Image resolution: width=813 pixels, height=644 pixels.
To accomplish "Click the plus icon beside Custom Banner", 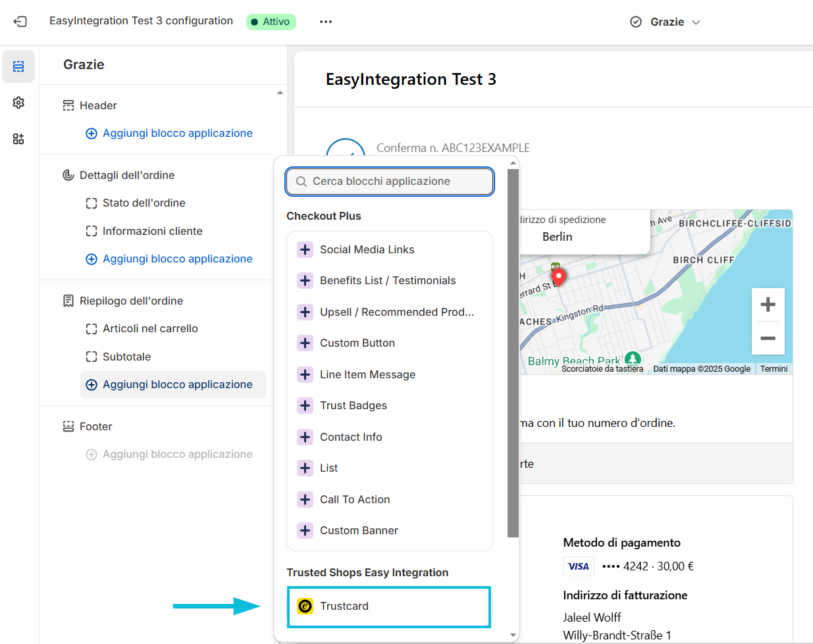I will coord(305,530).
